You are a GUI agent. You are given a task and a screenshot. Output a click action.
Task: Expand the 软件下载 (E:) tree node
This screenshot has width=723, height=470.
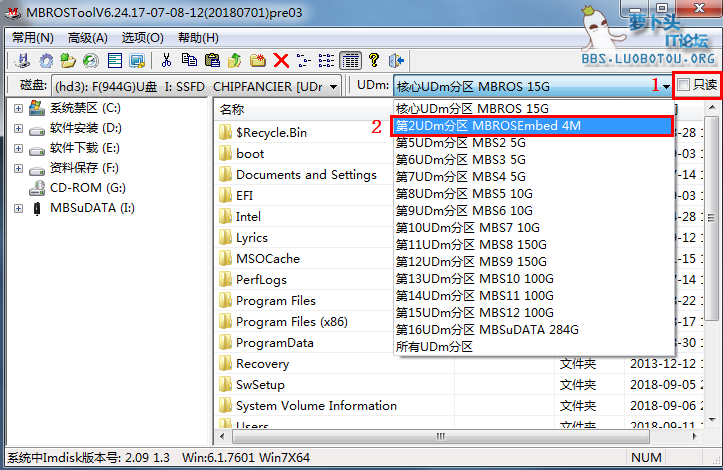18,149
